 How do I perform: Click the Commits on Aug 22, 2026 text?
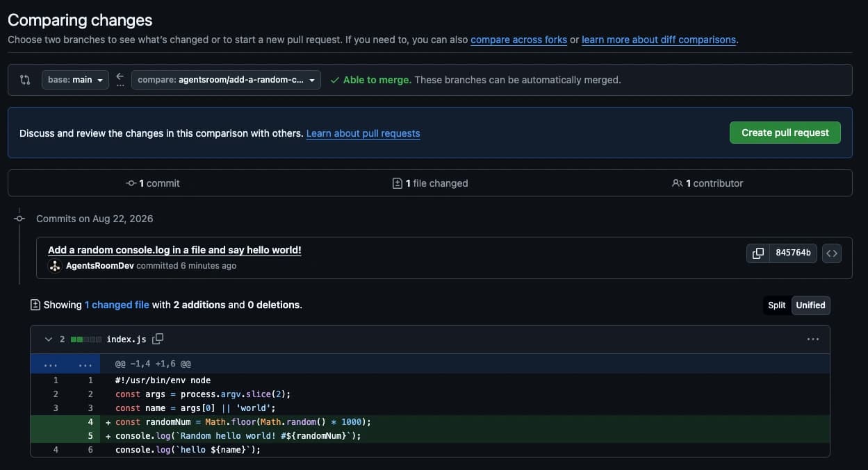[95, 219]
